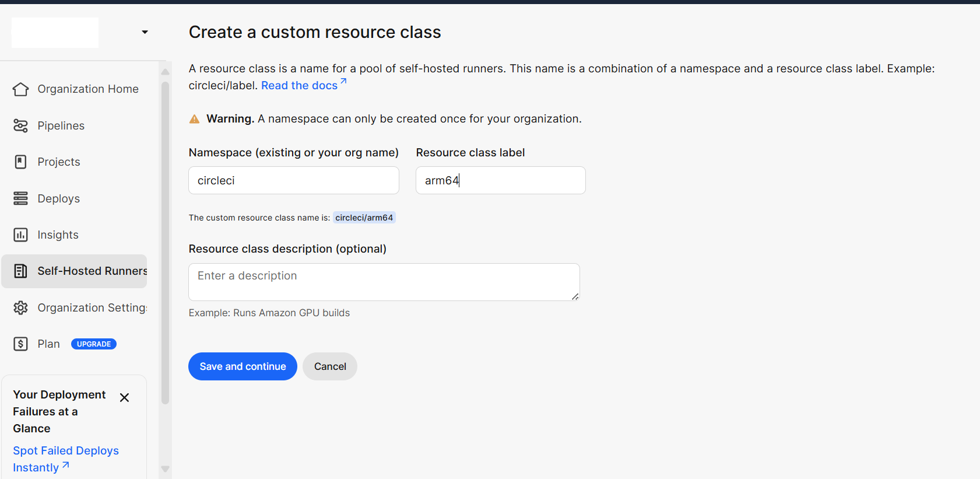The width and height of the screenshot is (980, 479).
Task: Open the Organization Home menu item
Action: (74, 89)
